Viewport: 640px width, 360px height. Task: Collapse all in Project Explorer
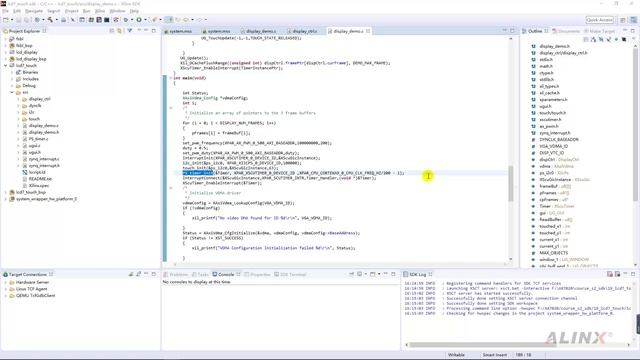coord(112,31)
